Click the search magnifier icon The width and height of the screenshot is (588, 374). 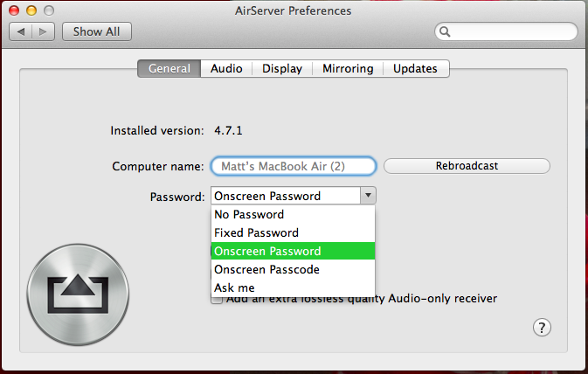[446, 31]
